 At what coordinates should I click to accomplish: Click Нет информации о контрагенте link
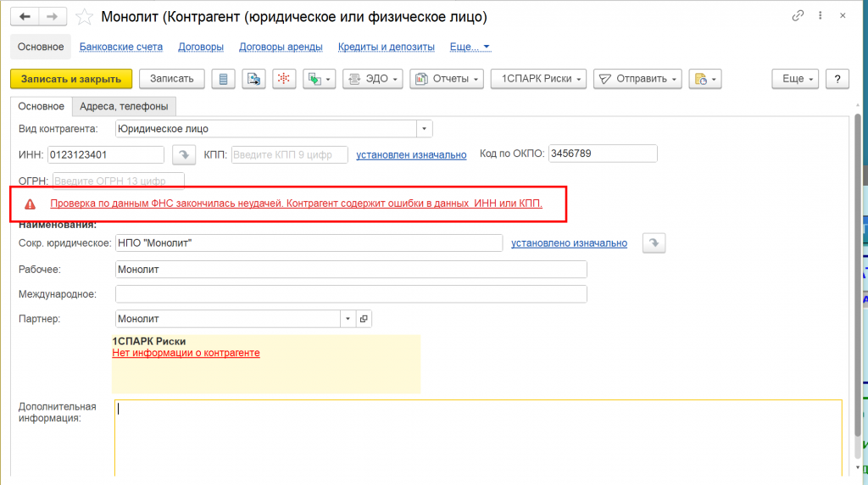click(x=186, y=354)
